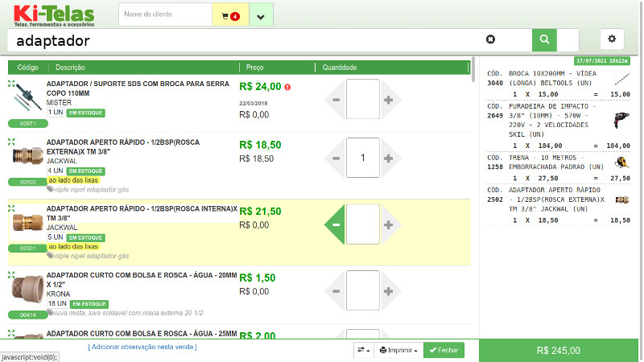Click code badge 02501

coord(28,249)
